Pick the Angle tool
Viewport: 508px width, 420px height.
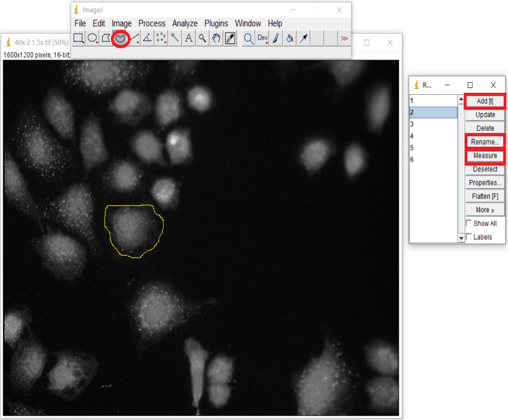pos(147,38)
